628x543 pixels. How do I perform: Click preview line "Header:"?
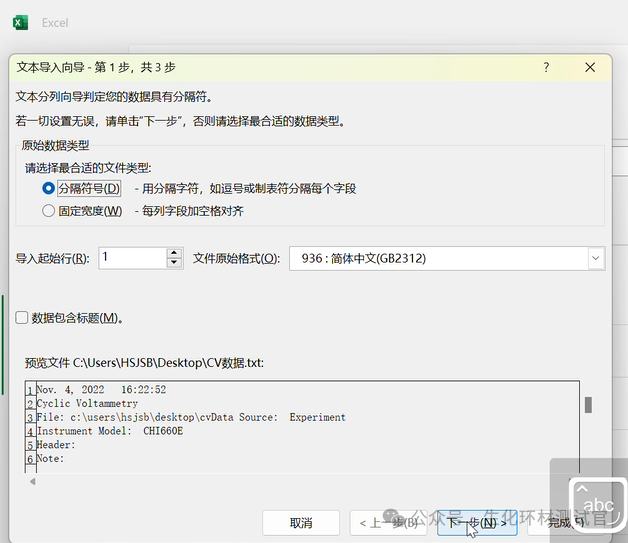pyautogui.click(x=56, y=445)
